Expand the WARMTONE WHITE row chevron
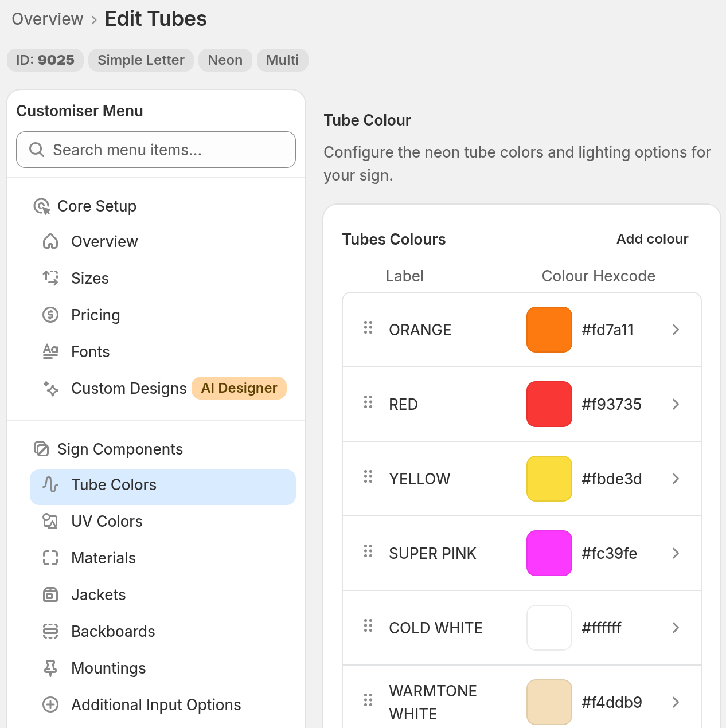 (676, 702)
